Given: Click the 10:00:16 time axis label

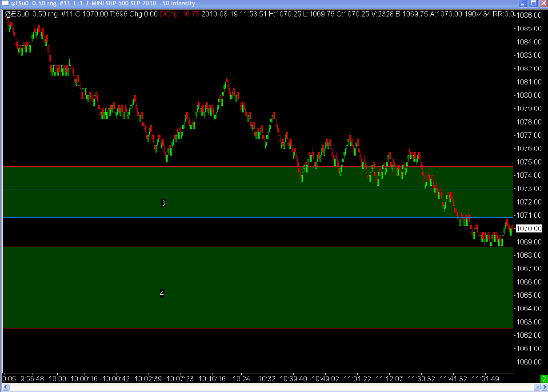Looking at the screenshot, I should [x=84, y=379].
